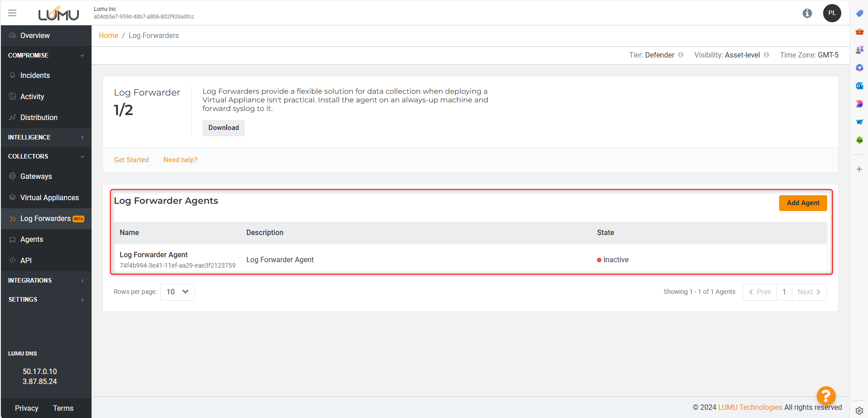Click the info icon in top bar

(807, 13)
